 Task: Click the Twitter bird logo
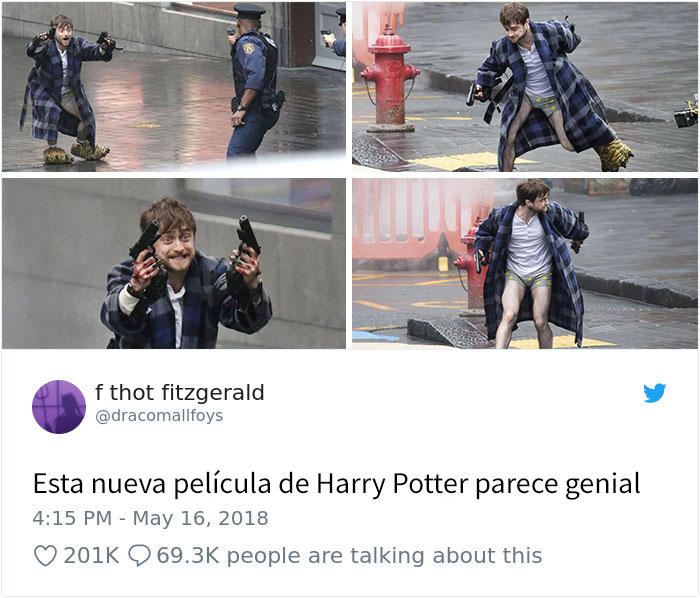(654, 393)
